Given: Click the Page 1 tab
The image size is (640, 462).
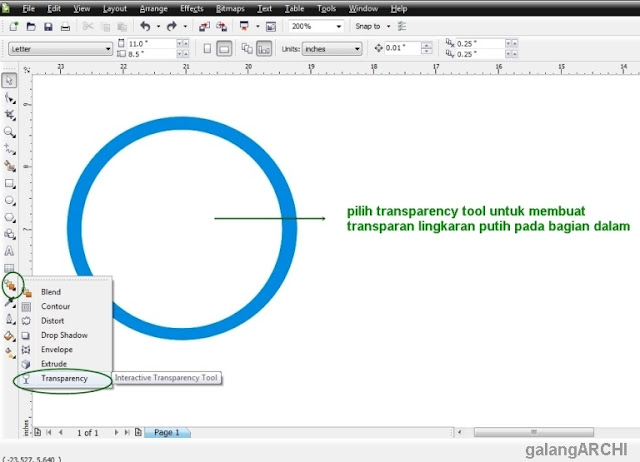Looking at the screenshot, I should click(166, 432).
